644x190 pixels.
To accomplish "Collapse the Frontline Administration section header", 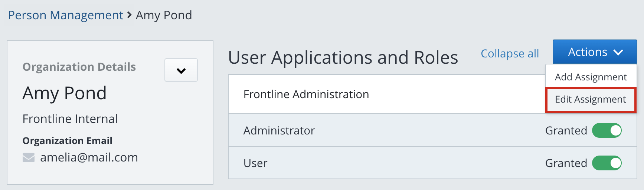I will pos(306,94).
